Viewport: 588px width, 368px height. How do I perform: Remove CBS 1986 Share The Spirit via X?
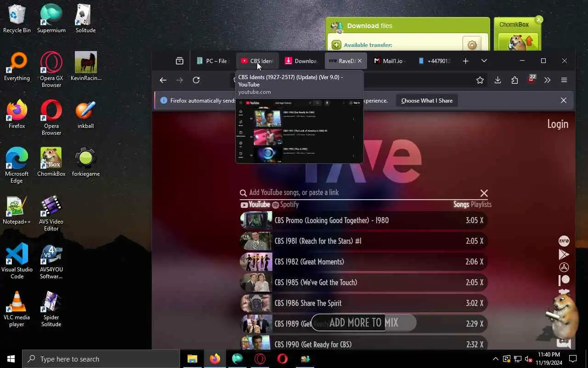[x=481, y=303]
